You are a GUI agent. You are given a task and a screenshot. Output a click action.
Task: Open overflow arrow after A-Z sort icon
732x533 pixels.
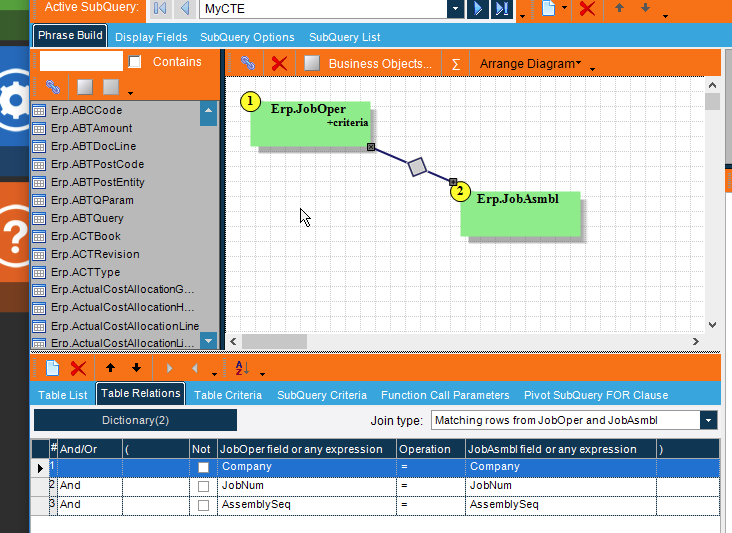(262, 374)
